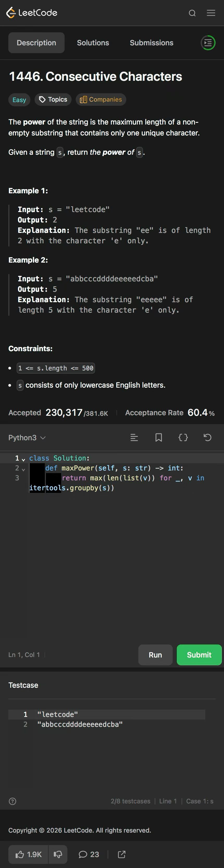Click the format code icon
This screenshot has width=224, height=868.
134,437
